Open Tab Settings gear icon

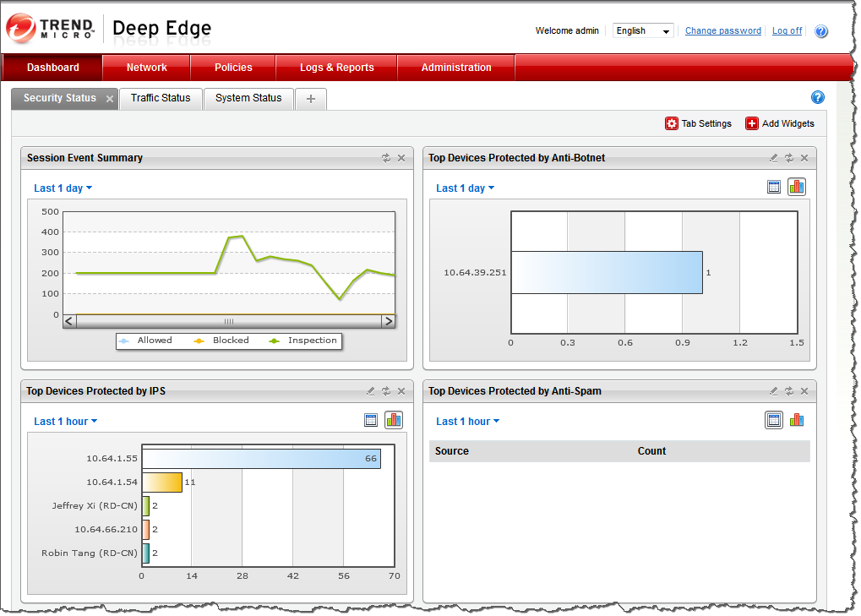(x=672, y=123)
